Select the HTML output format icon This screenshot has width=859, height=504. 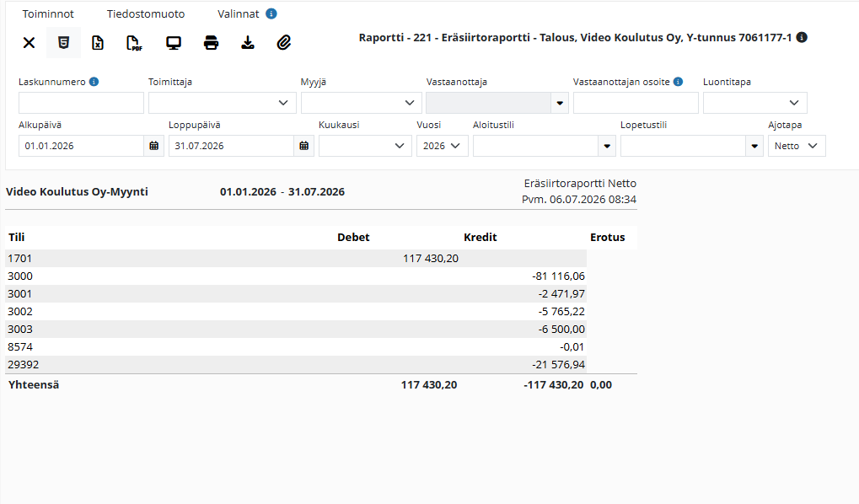pos(63,43)
